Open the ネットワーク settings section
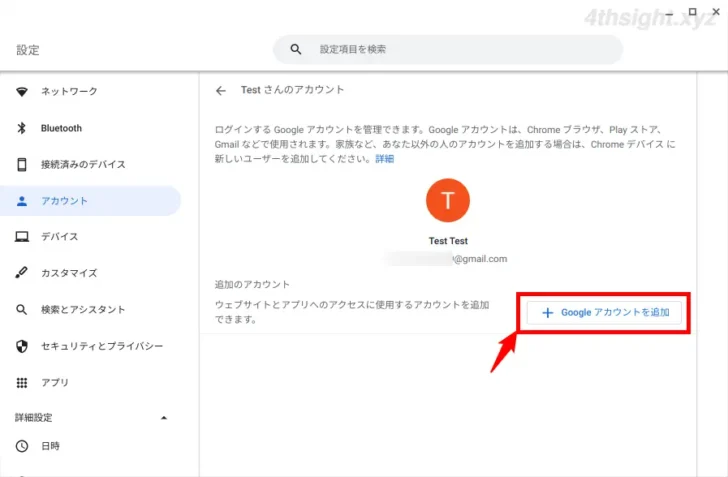This screenshot has height=477, width=728. point(91,91)
